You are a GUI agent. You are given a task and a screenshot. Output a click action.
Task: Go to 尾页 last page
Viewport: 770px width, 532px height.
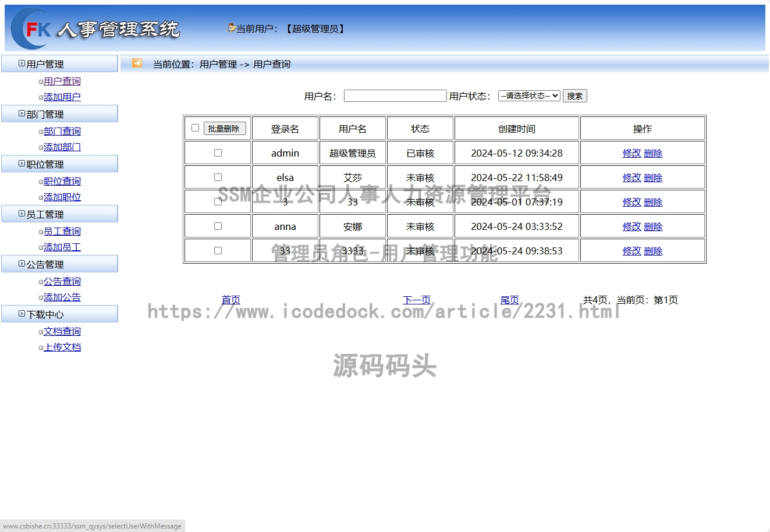pos(510,300)
